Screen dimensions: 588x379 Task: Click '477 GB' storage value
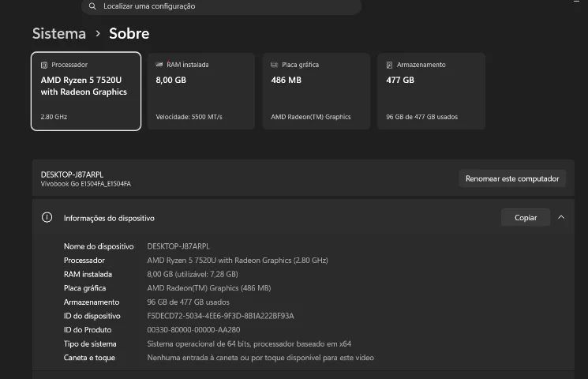tap(400, 80)
